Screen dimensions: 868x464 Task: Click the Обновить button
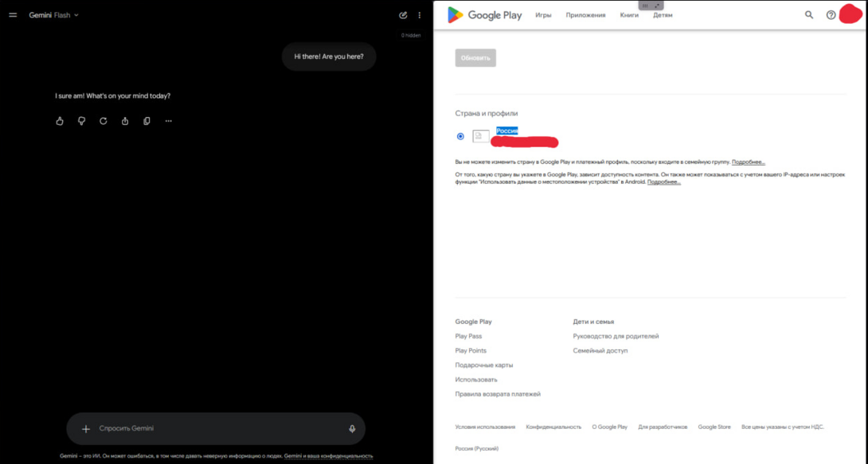point(475,58)
